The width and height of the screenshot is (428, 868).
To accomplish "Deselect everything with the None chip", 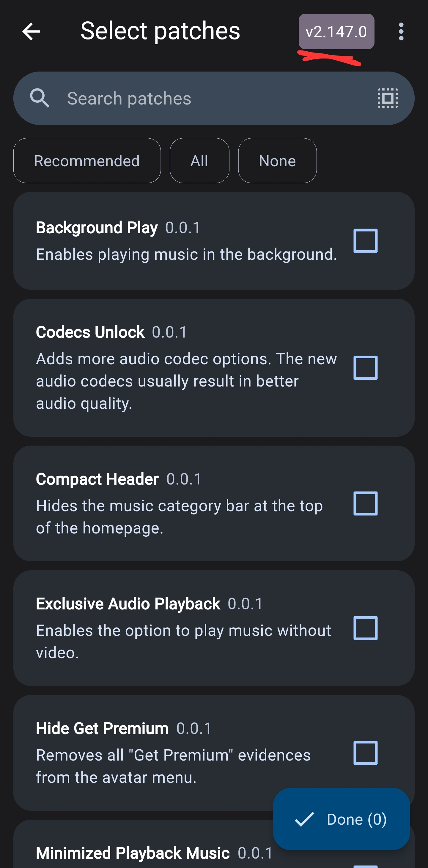I will (x=277, y=161).
